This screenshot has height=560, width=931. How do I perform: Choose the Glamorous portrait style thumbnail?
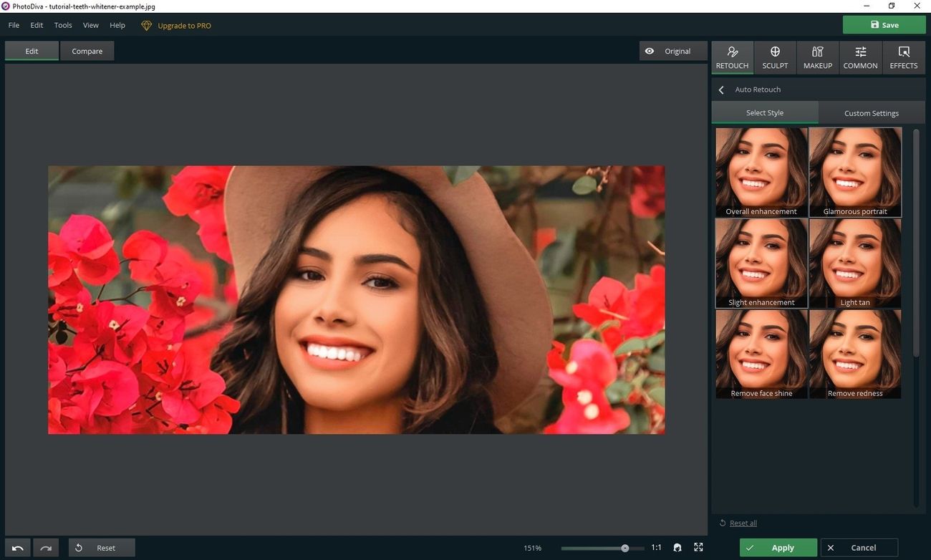pyautogui.click(x=855, y=172)
